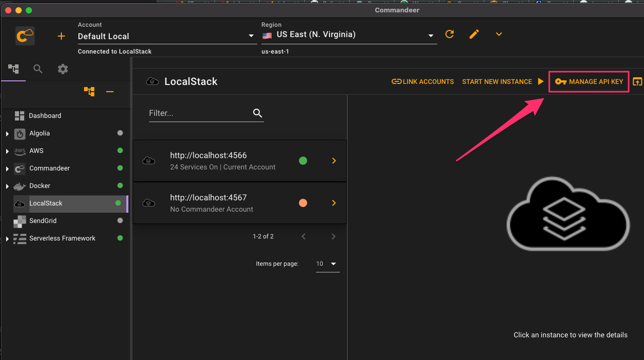Expand the header with the down chevron
This screenshot has height=360, width=644.
point(499,34)
